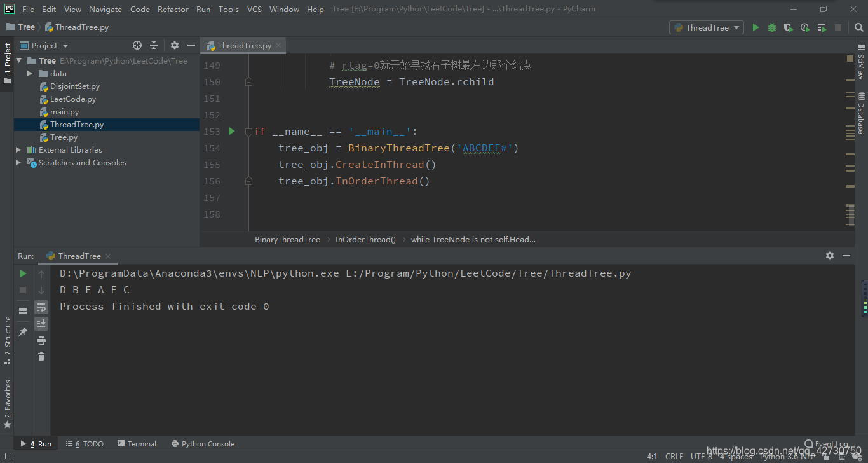
Task: Open the VCS menu
Action: pos(254,9)
